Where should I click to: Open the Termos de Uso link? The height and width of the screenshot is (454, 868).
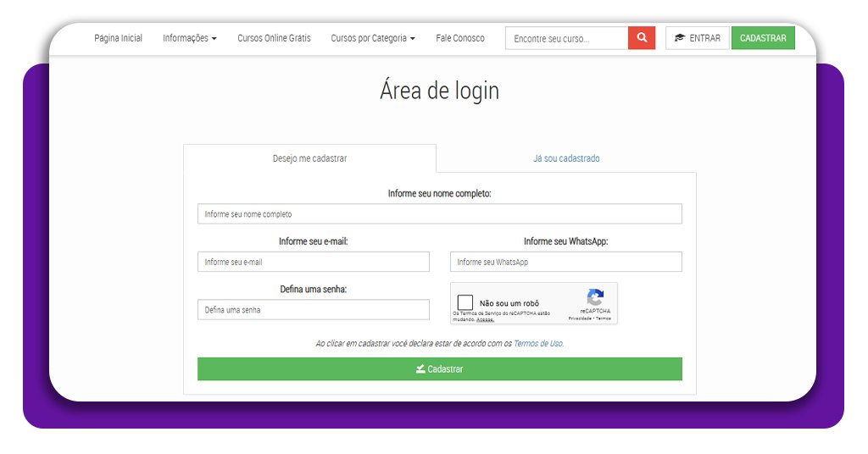pyautogui.click(x=538, y=343)
